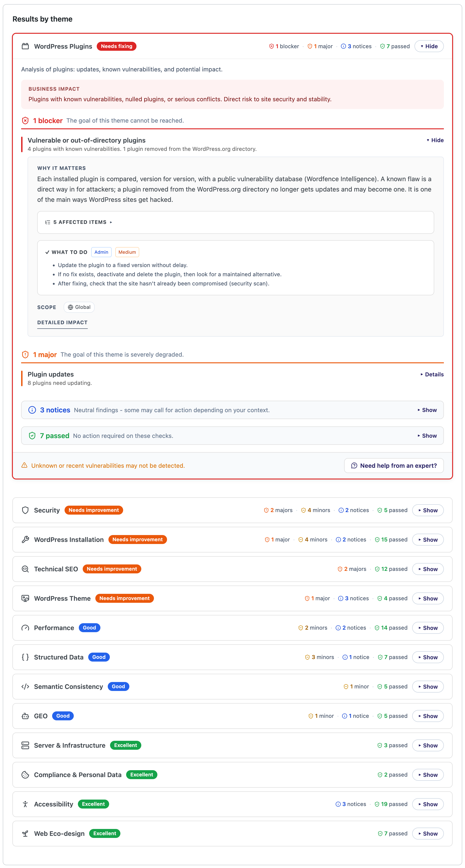This screenshot has width=465, height=868.
Task: Hide the Vulnerable or out-of-directory plugins details
Action: tap(435, 140)
